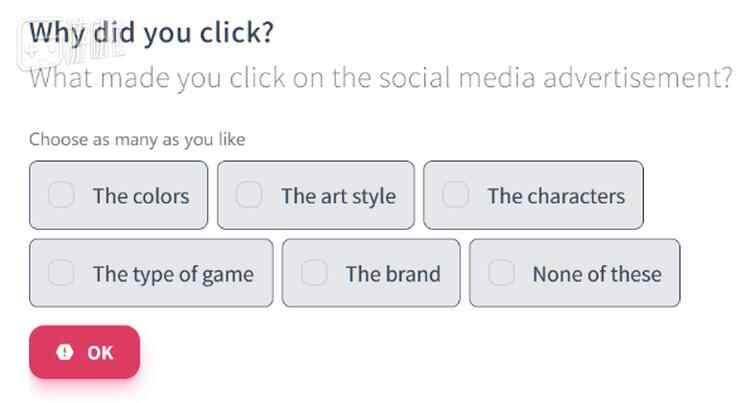This screenshot has height=403, width=750.
Task: Enable the The characters checkbox circle
Action: tap(456, 195)
